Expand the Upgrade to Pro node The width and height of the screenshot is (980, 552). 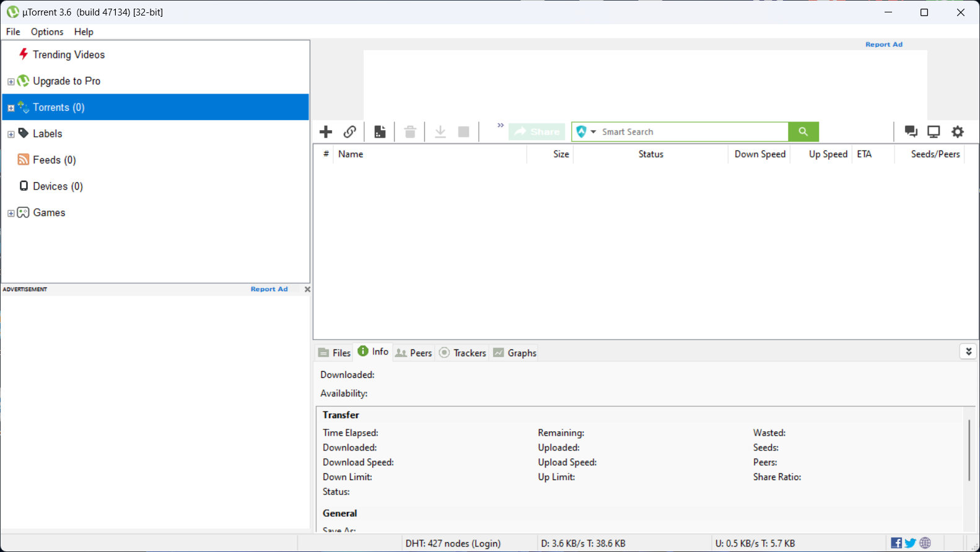pyautogui.click(x=11, y=82)
